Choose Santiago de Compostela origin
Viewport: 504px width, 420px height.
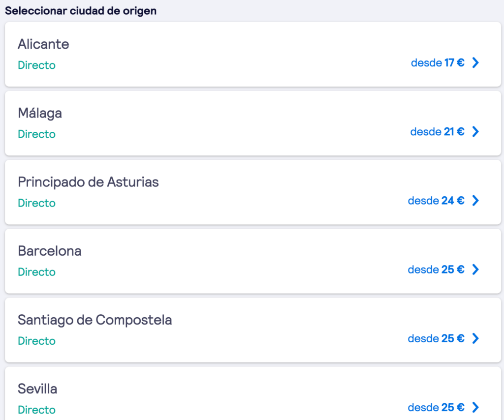pos(95,320)
